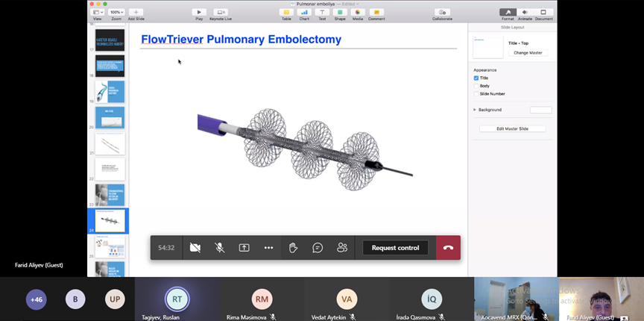This screenshot has height=321, width=644.
Task: Click the +46 more participants bubble
Action: (x=36, y=299)
